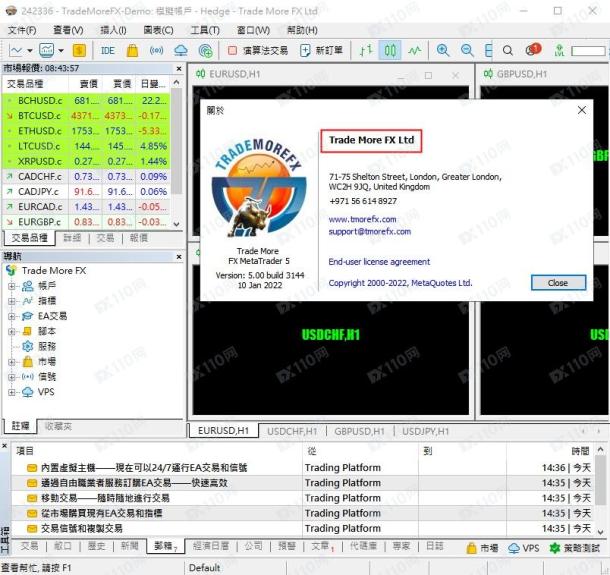Expand the 腳本 node in Navigator
Viewport: 610px width, 575px height.
[x=12, y=331]
